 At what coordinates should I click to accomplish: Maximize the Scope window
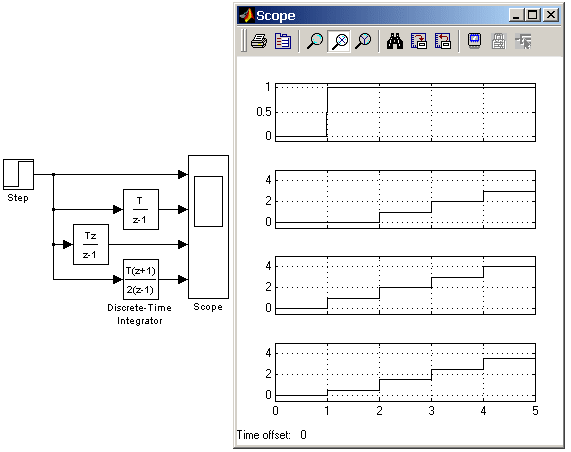point(533,15)
